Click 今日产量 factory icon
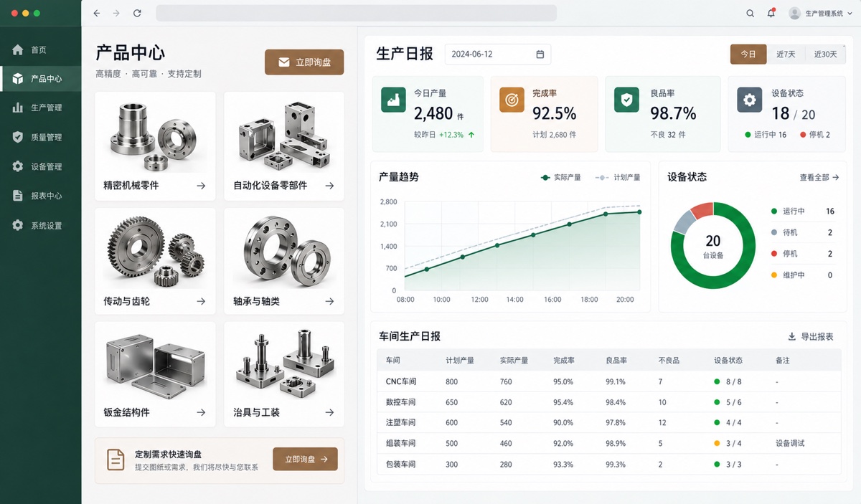Image resolution: width=861 pixels, height=504 pixels. [393, 100]
